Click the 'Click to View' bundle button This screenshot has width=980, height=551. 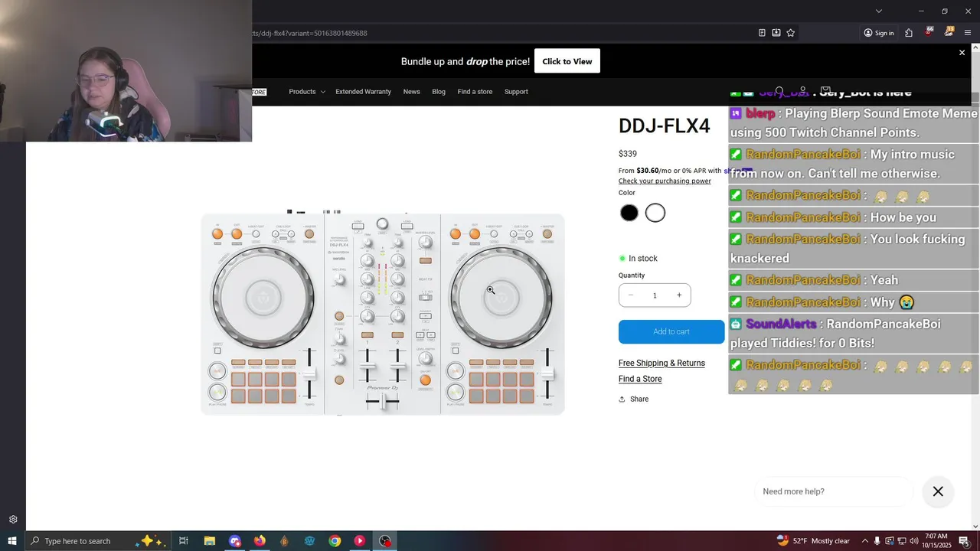(x=567, y=61)
